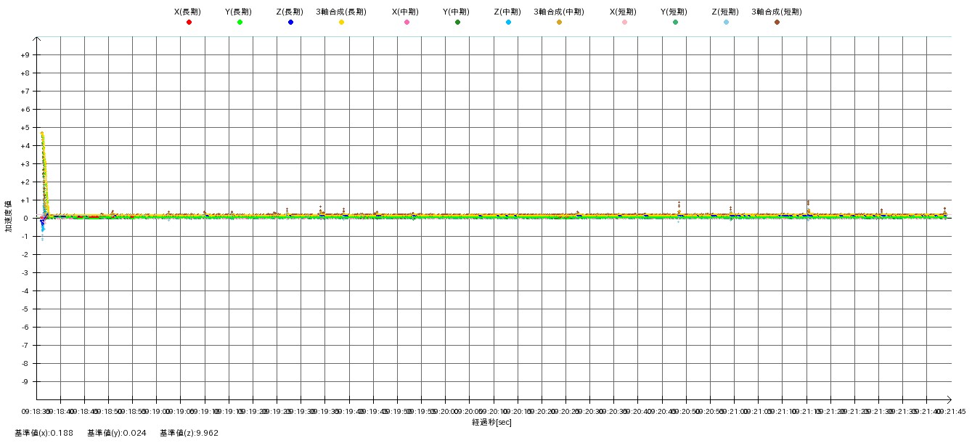This screenshot has height=443, width=980.
Task: Click the 基準値(y):0.024 text
Action: [117, 433]
